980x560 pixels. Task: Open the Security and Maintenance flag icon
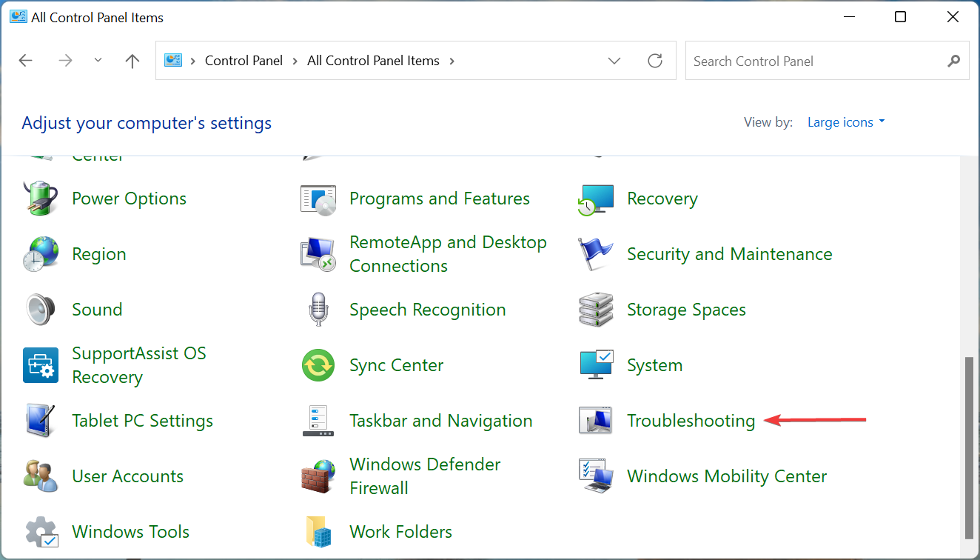pos(596,254)
